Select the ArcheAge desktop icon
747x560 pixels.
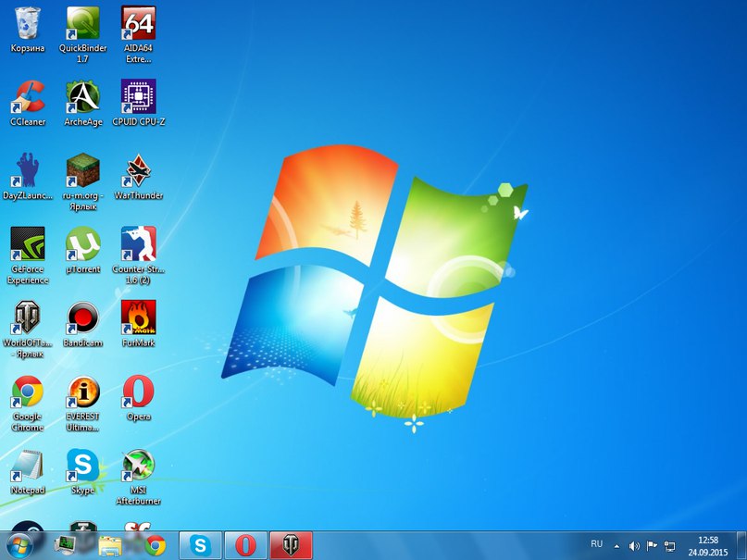(x=83, y=97)
